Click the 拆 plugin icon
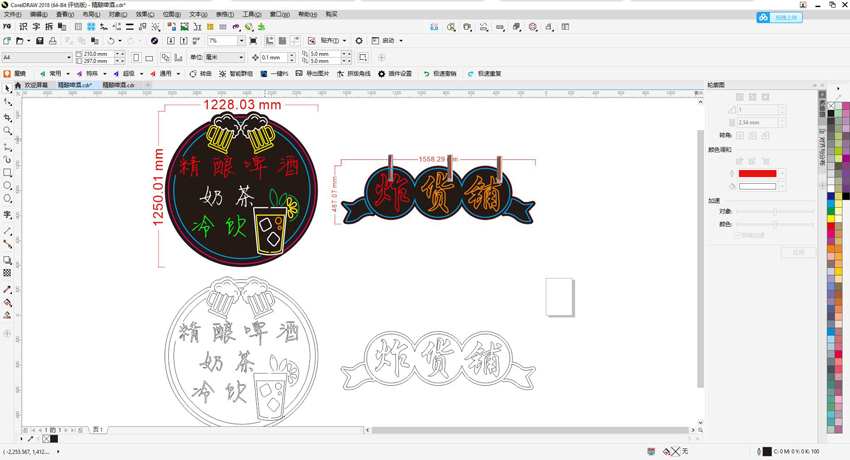 49,27
